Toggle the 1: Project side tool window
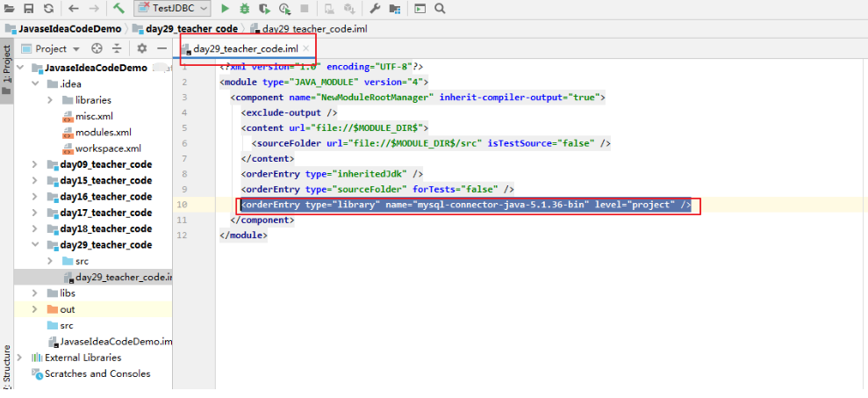The image size is (868, 398). point(7,69)
